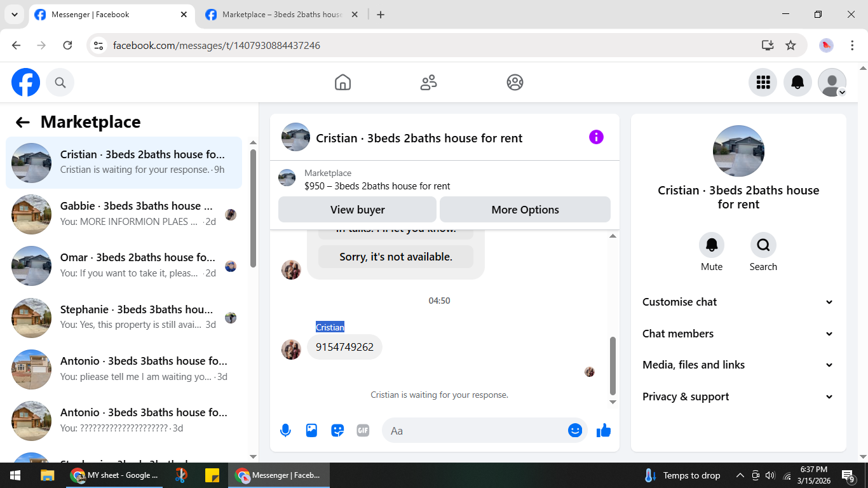Open conversation information purple icon

(596, 137)
